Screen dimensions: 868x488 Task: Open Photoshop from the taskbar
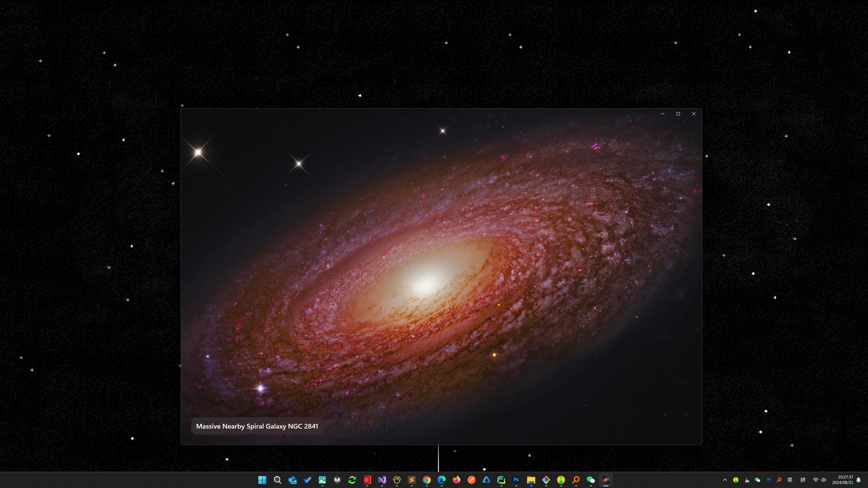click(516, 480)
